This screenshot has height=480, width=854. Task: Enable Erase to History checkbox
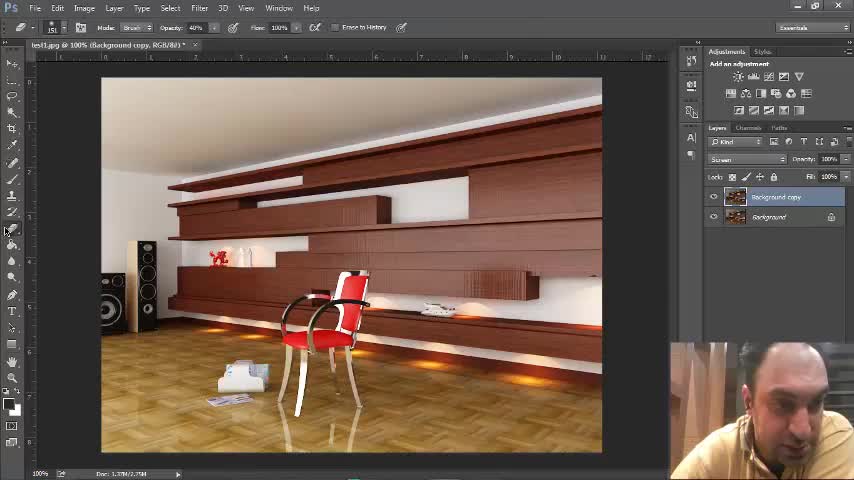click(x=335, y=27)
